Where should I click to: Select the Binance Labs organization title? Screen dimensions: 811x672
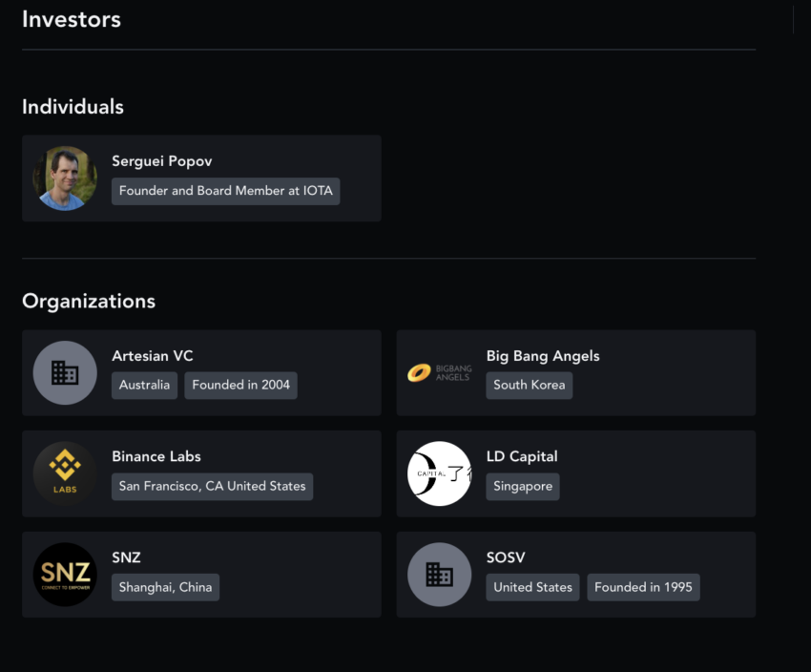[156, 456]
